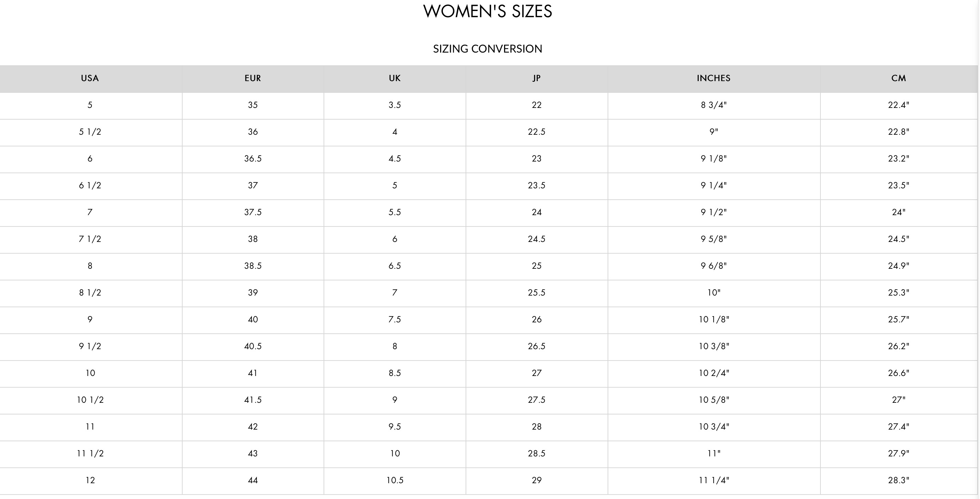Click the 8 3/4" inches cell

[x=713, y=105]
